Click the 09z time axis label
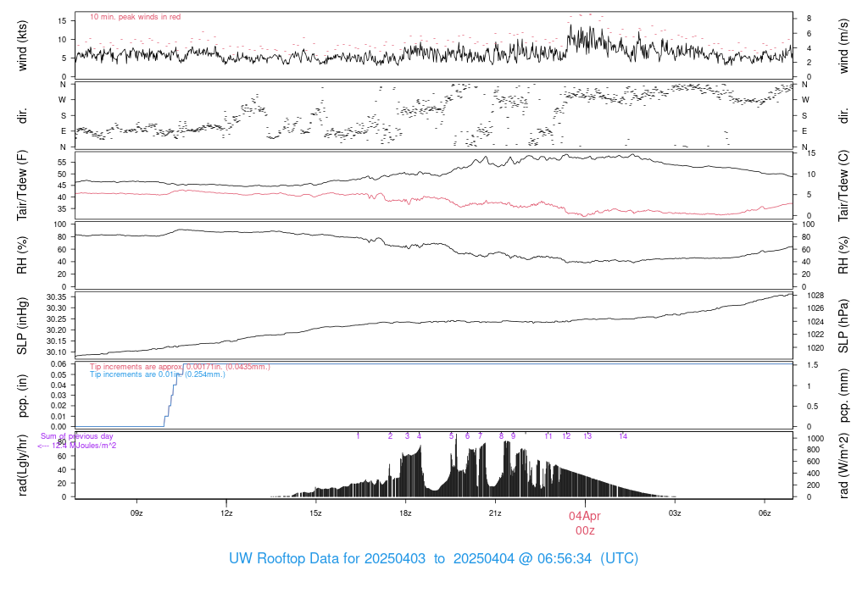Screen dimensions: 868x593 [136, 513]
